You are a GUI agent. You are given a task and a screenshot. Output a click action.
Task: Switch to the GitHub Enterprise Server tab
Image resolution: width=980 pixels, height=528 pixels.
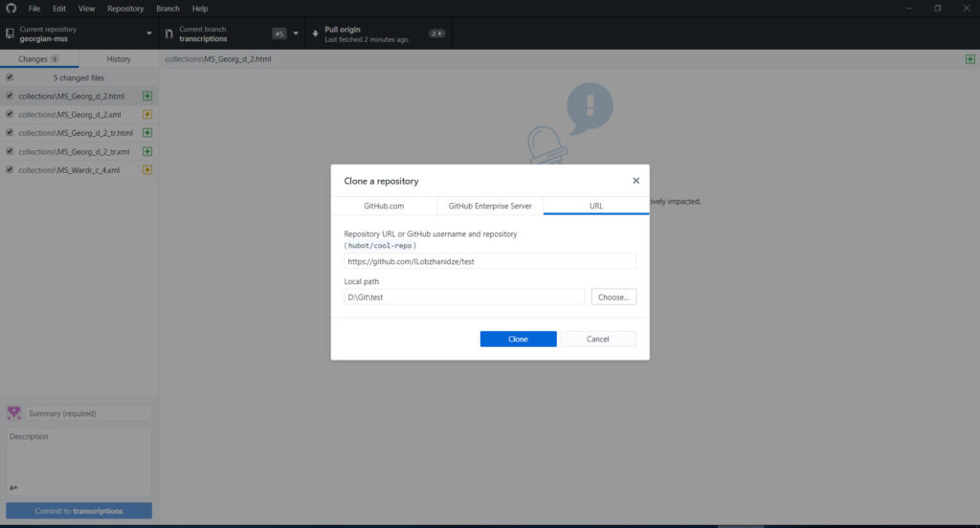490,207
